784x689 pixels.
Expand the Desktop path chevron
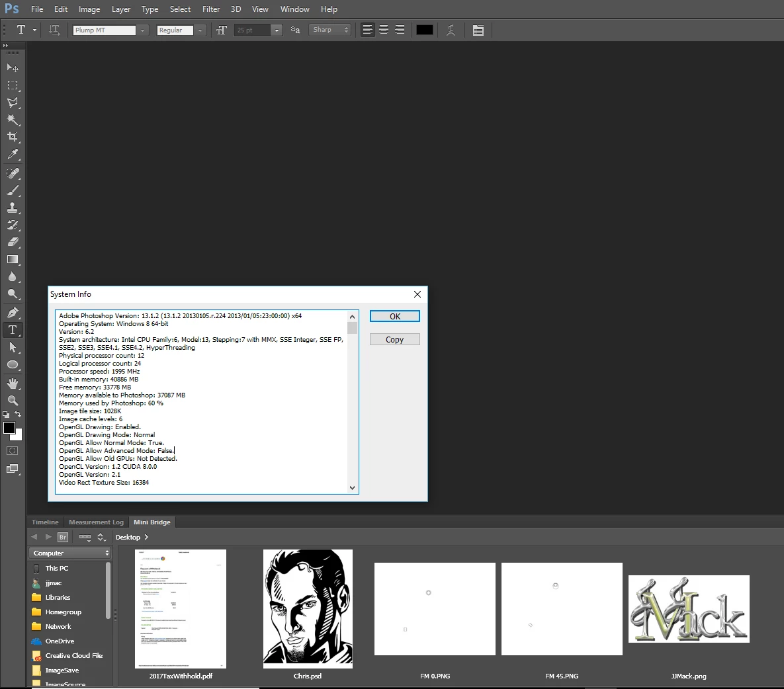[146, 537]
